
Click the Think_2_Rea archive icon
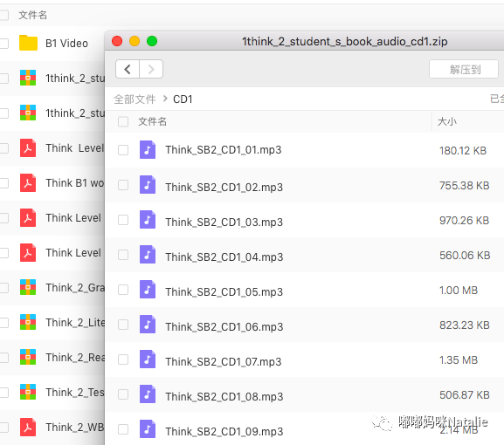[28, 357]
